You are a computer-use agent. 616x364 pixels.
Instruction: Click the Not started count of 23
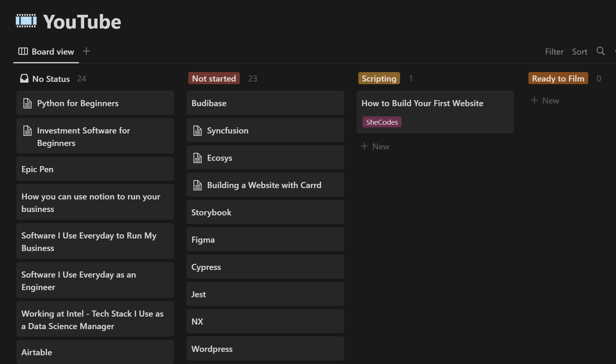[252, 78]
